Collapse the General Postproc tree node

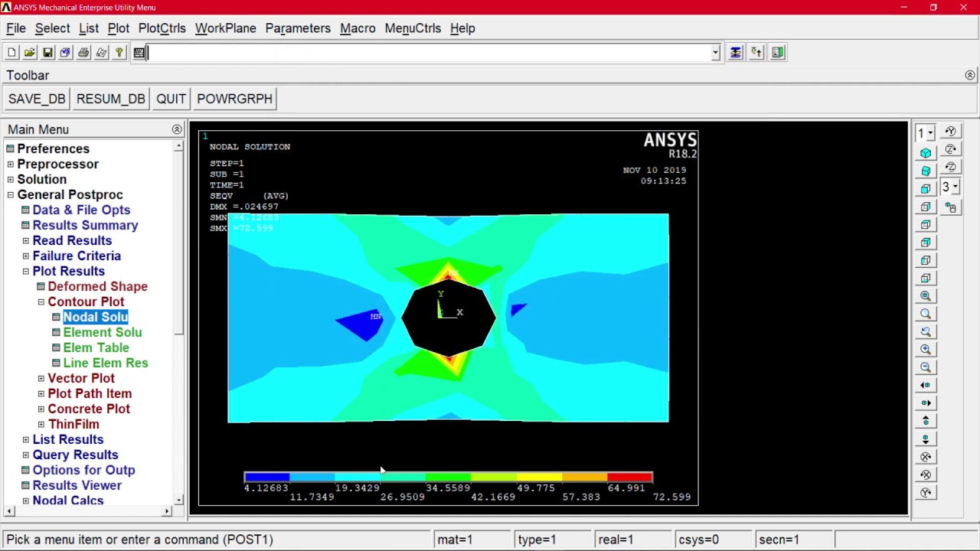pyautogui.click(x=11, y=195)
